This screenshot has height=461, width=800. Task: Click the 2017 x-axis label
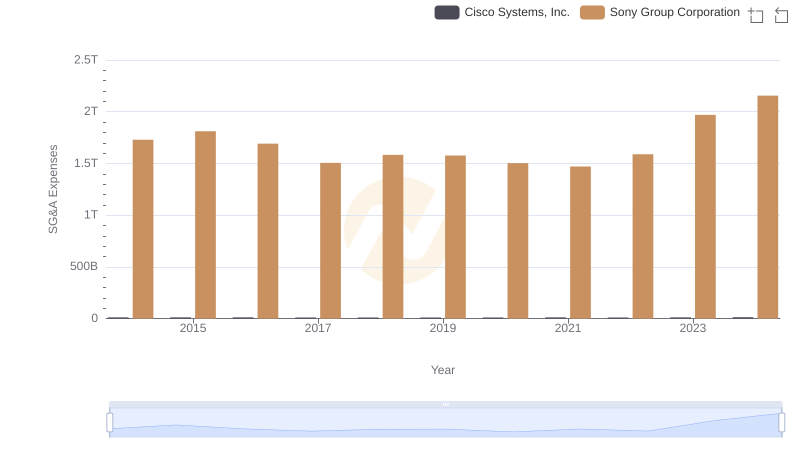point(318,328)
